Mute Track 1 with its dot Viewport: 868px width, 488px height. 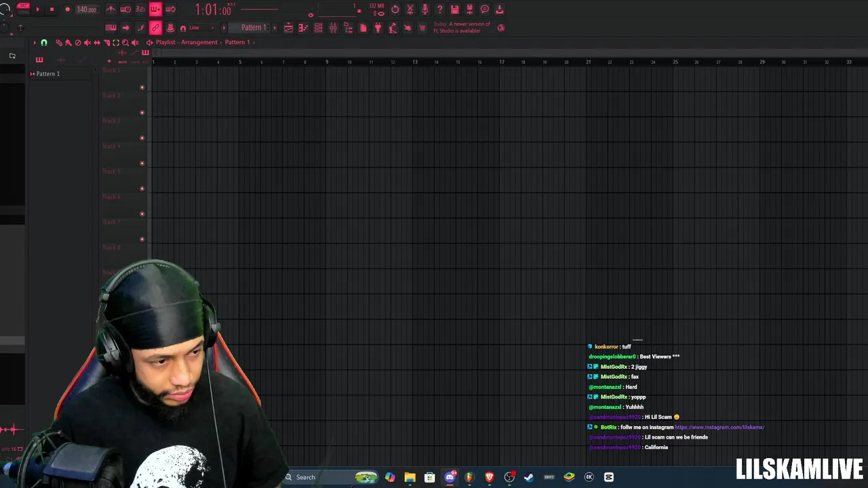click(x=142, y=87)
